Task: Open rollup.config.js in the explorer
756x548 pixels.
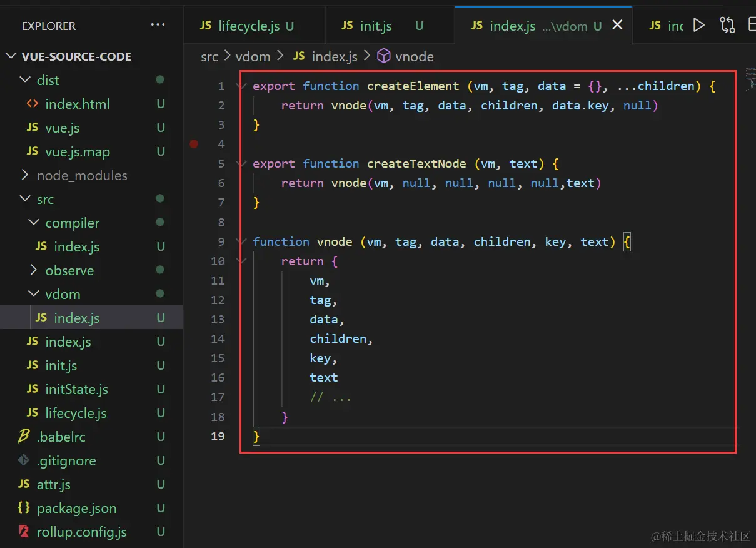Action: (81, 532)
